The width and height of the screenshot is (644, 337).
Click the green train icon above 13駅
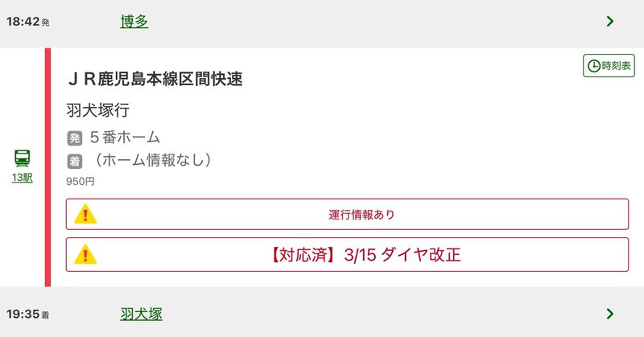tap(23, 158)
